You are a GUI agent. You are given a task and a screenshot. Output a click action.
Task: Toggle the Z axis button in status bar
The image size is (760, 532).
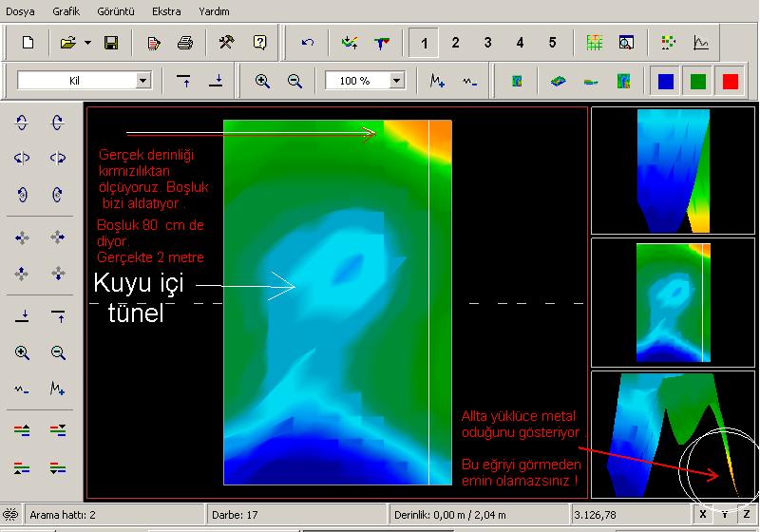click(747, 515)
